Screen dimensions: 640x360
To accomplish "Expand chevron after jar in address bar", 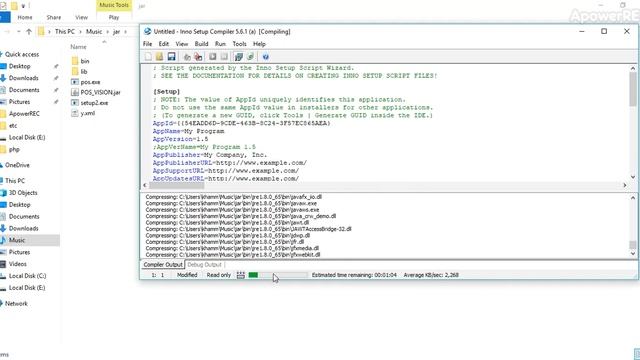I will (125, 31).
